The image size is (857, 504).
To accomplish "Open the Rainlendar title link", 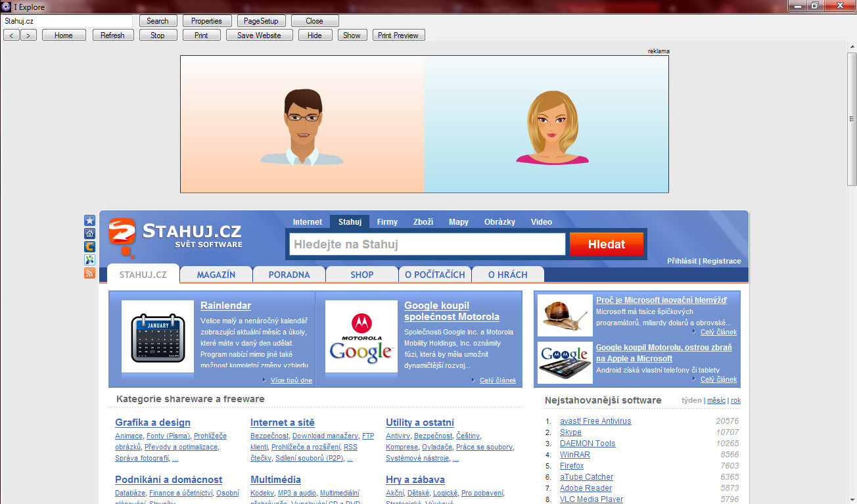I will point(225,306).
